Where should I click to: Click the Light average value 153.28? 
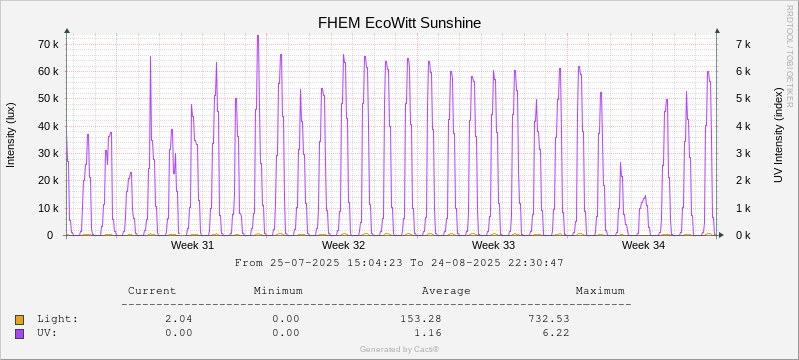[x=421, y=319]
